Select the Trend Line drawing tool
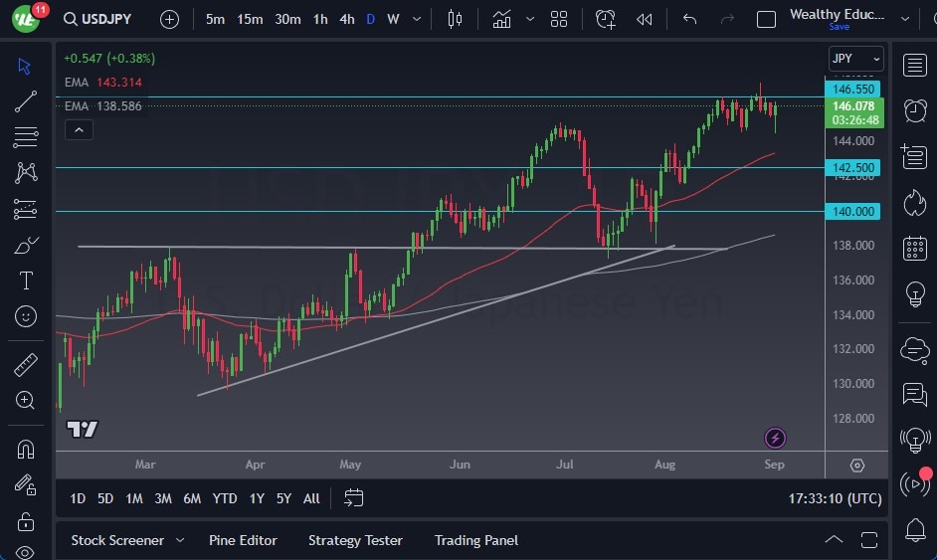Screen dimensions: 937x560 (x=26, y=100)
